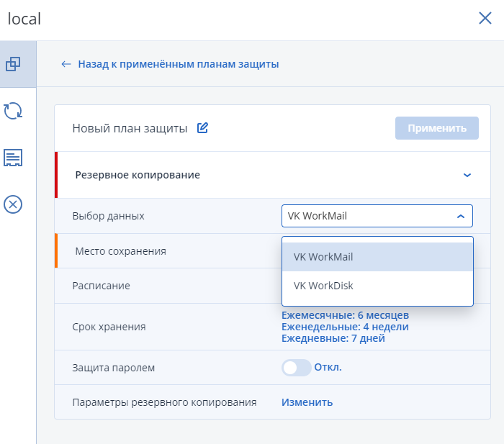Collapse the Резервное копирование section chevron

click(x=467, y=175)
